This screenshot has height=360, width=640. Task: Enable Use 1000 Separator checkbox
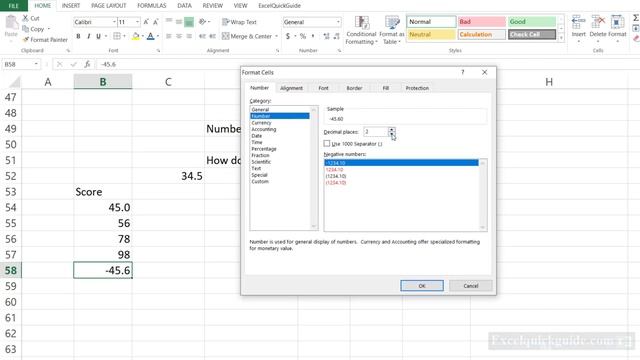[327, 144]
